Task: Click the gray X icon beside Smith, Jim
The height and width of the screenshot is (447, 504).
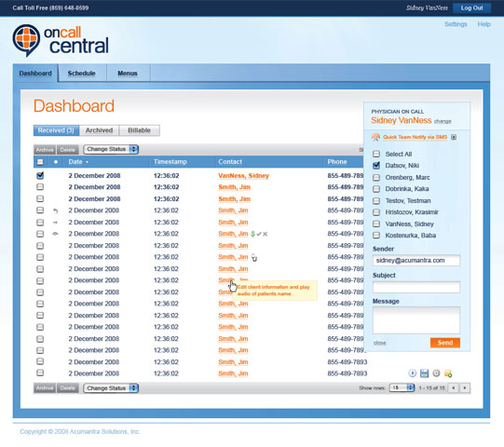Action: pos(266,234)
